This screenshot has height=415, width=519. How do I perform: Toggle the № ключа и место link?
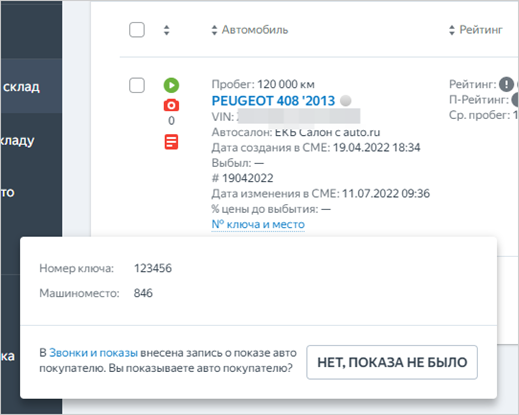(x=258, y=224)
